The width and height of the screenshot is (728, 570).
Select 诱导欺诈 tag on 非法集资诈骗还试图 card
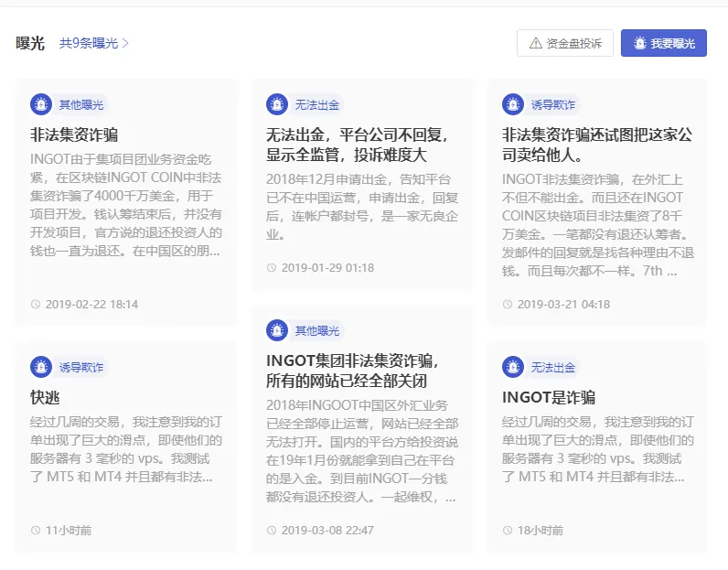553,104
